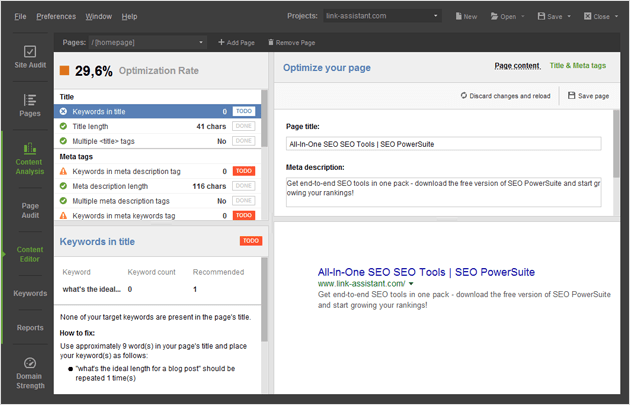This screenshot has width=630, height=405.
Task: Click DONE badge for Multiple <title> tags
Action: 243,141
